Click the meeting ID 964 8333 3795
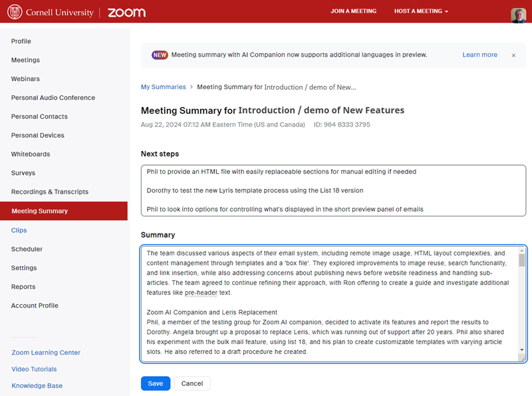This screenshot has width=532, height=396. 342,124
